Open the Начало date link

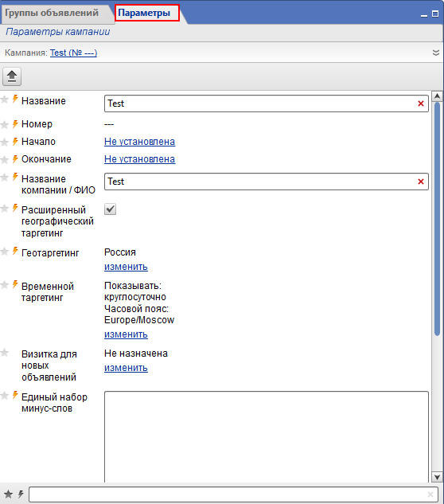140,142
